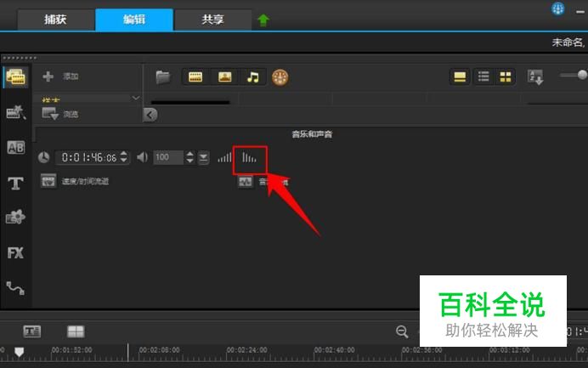Open the Graphic library sidebar icon
This screenshot has width=588, height=368.
pos(15,218)
